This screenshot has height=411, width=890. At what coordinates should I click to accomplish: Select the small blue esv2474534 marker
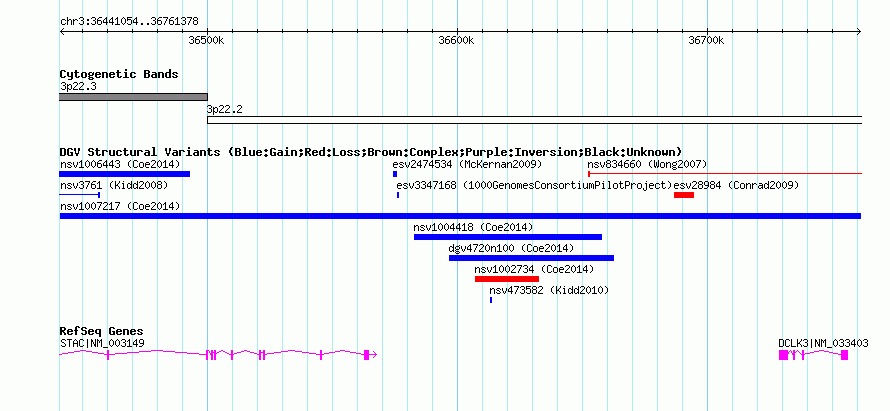(x=395, y=174)
